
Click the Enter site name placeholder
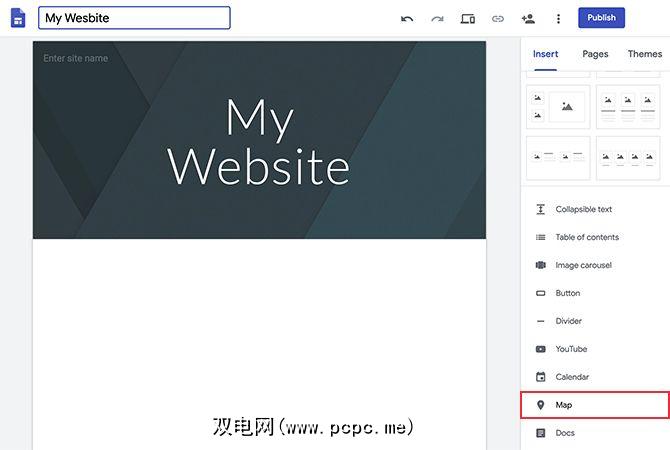[x=76, y=58]
